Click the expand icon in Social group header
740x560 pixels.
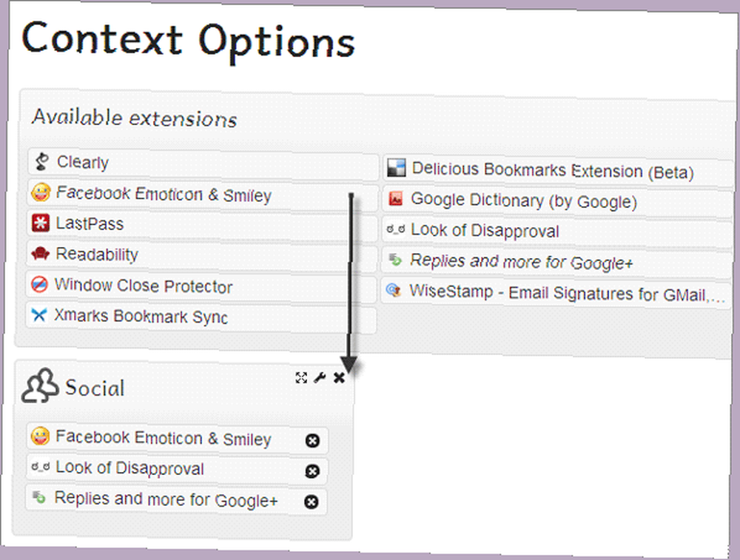tap(301, 378)
